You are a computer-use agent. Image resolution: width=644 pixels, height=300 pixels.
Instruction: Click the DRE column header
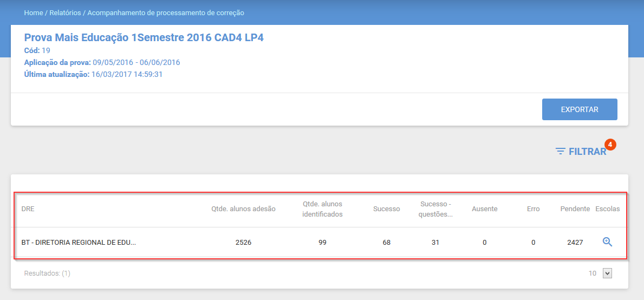(x=28, y=209)
